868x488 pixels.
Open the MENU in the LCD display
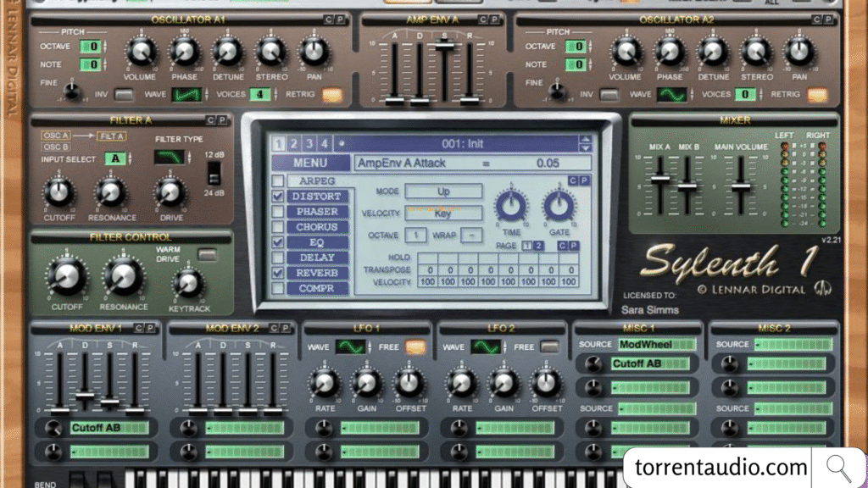(310, 162)
